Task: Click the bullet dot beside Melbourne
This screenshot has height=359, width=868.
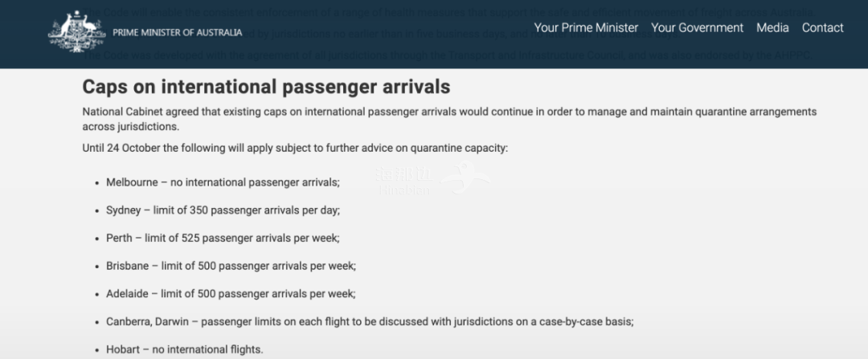Action: (97, 183)
